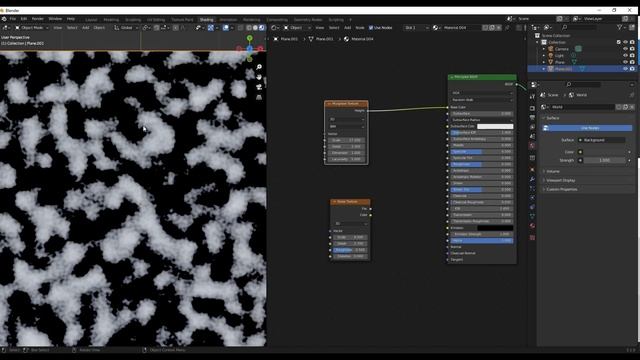
Task: Click the Surface Background shader field
Action: [x=601, y=140]
